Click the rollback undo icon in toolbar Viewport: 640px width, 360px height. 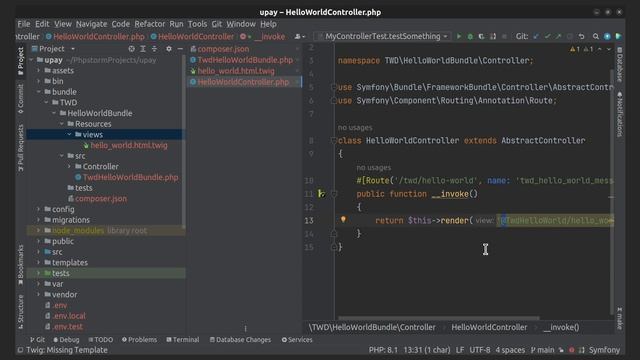point(582,36)
